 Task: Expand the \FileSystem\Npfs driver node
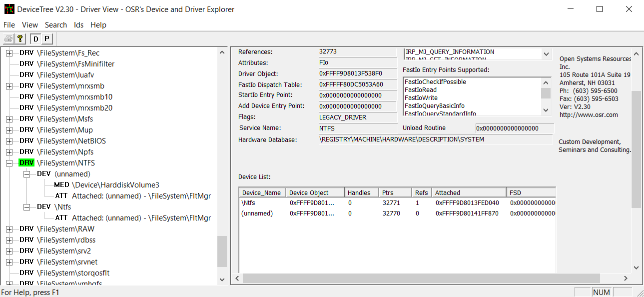click(x=9, y=152)
